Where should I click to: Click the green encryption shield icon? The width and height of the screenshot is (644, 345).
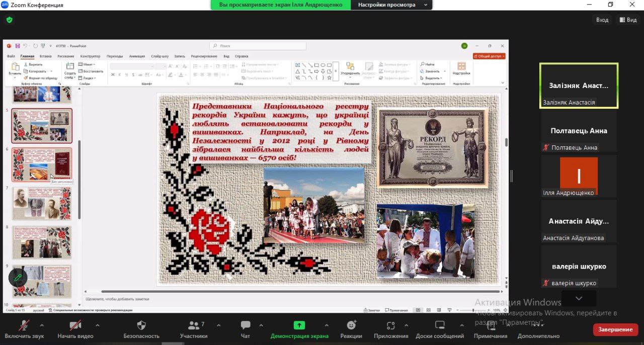9,20
